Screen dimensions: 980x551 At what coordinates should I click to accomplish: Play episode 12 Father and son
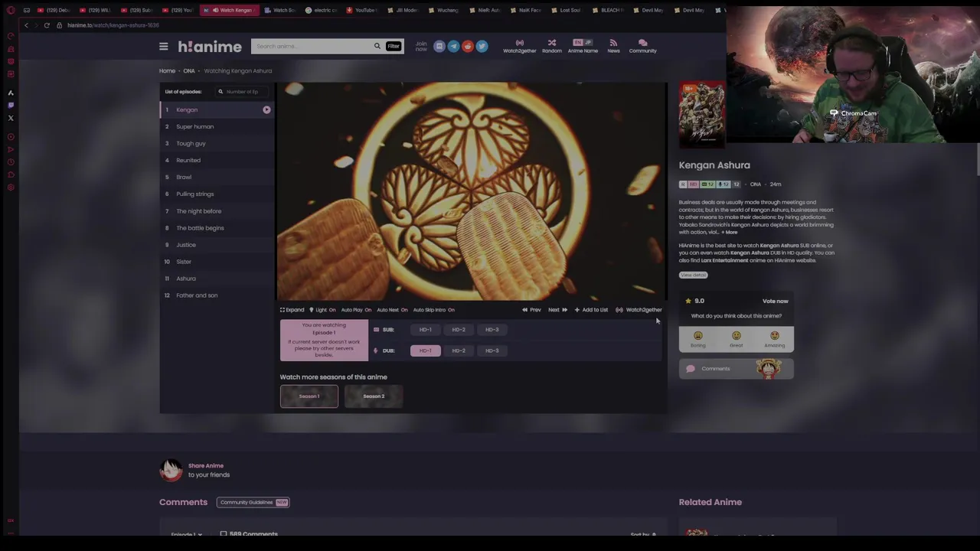point(216,295)
